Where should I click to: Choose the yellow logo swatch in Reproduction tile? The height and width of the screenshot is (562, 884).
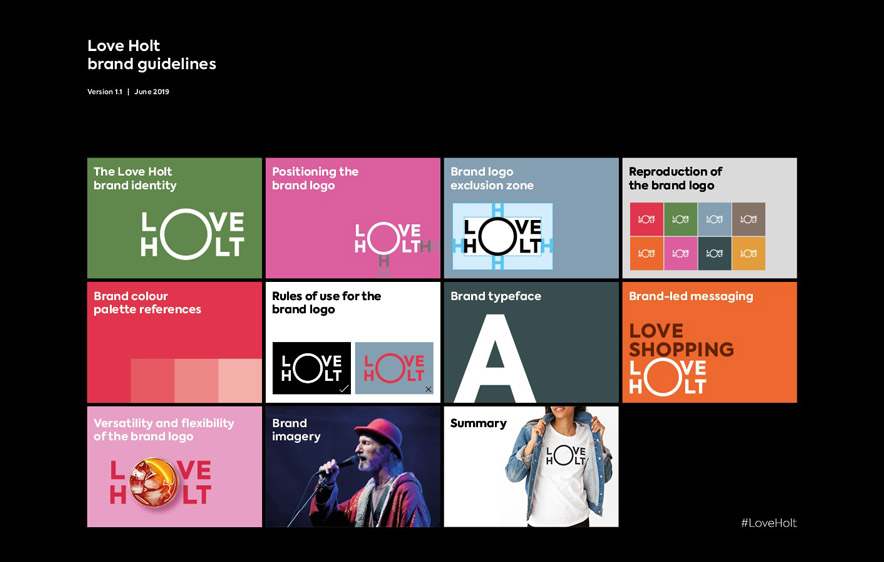(x=748, y=253)
